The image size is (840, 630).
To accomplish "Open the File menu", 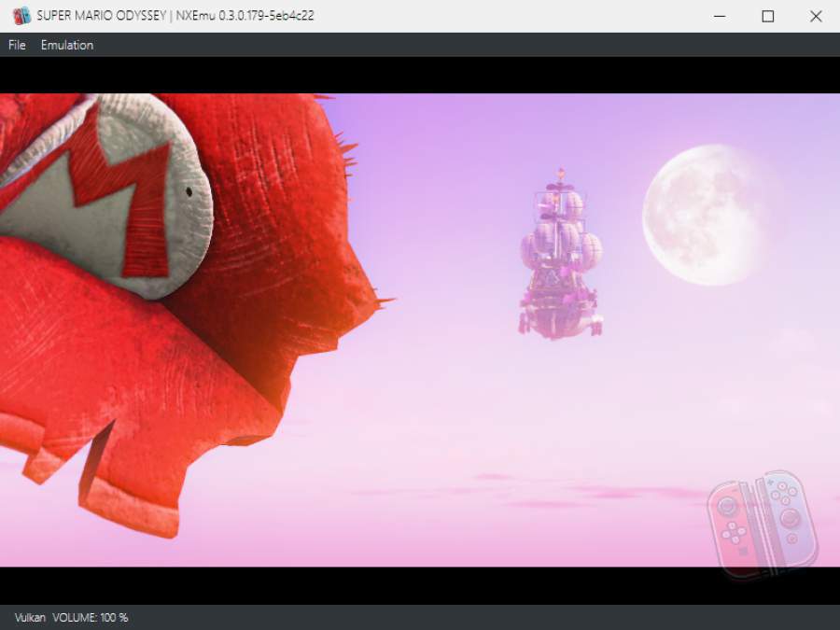I will click(x=17, y=45).
